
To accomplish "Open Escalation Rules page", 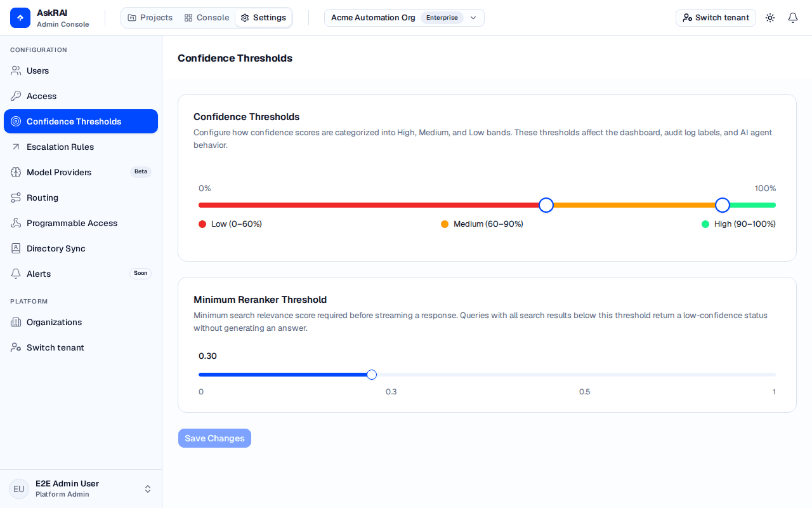I will coord(81,147).
